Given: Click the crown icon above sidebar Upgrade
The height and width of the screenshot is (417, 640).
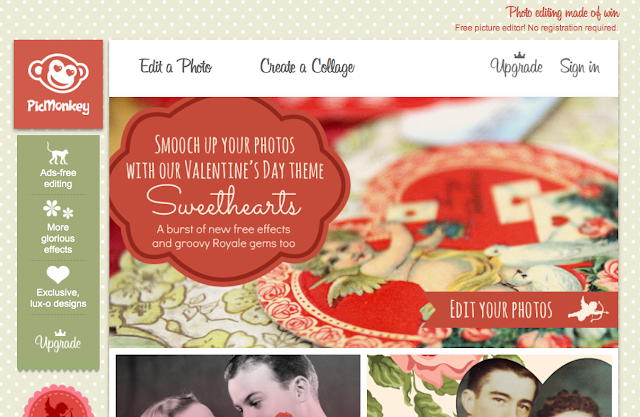Looking at the screenshot, I should 60,333.
